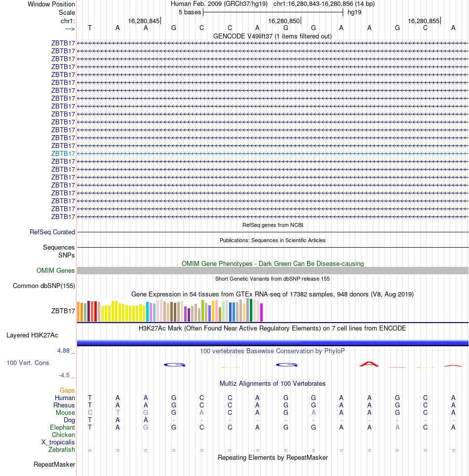
Task: Click the hg19 label beside the scale bar
Action: [354, 12]
